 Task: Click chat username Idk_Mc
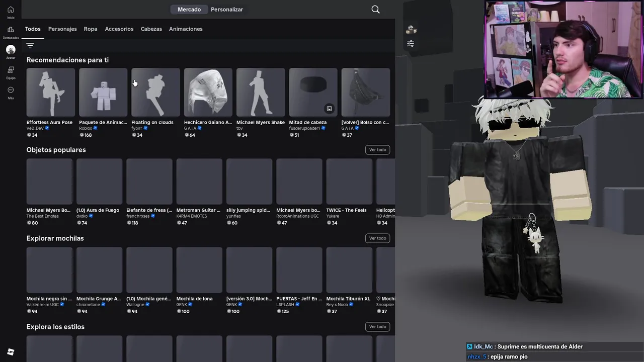click(x=483, y=346)
